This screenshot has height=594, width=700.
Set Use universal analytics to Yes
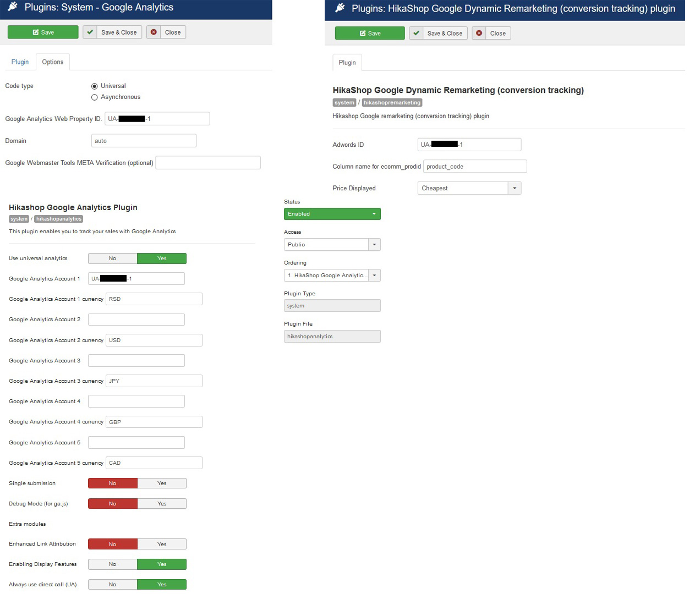(162, 258)
